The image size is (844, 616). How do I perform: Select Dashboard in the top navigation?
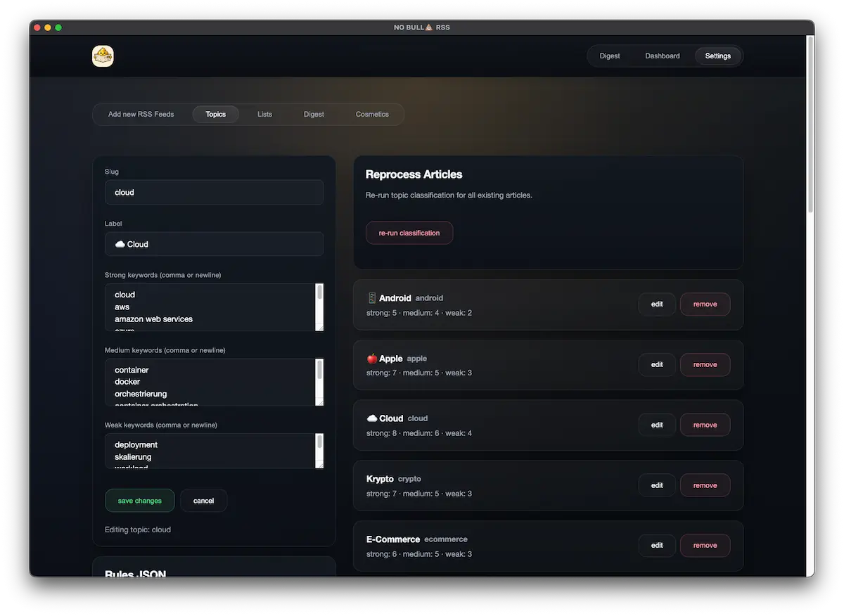(x=662, y=56)
